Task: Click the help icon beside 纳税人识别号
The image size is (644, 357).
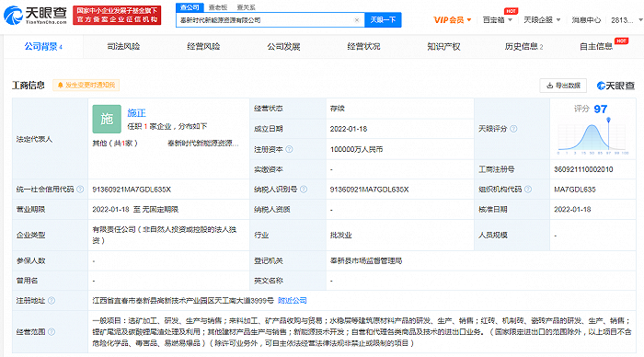Action: [x=304, y=189]
